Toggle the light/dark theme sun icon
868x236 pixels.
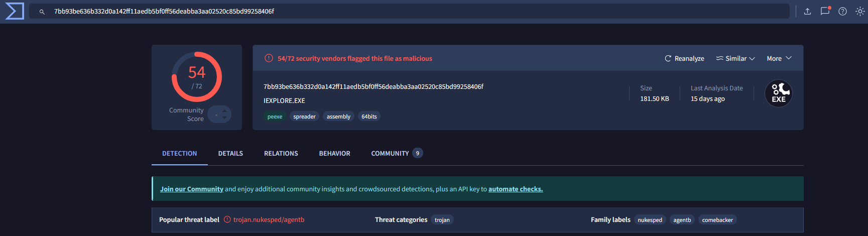click(x=860, y=11)
